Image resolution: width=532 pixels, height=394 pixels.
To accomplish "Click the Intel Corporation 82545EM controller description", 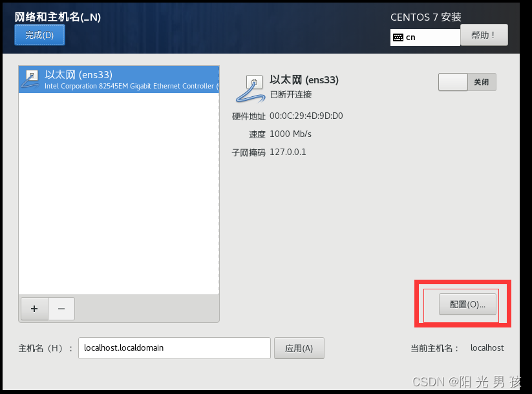I will pos(131,86).
